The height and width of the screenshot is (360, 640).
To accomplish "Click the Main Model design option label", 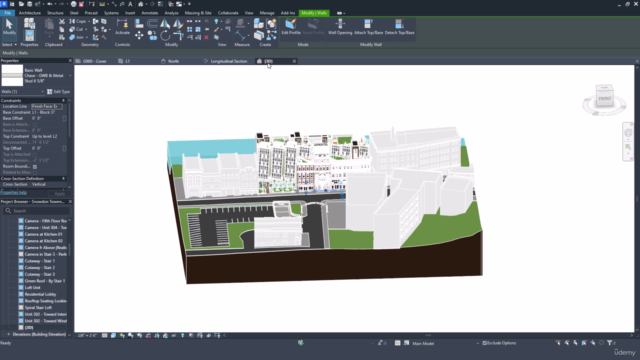I will tap(423, 343).
